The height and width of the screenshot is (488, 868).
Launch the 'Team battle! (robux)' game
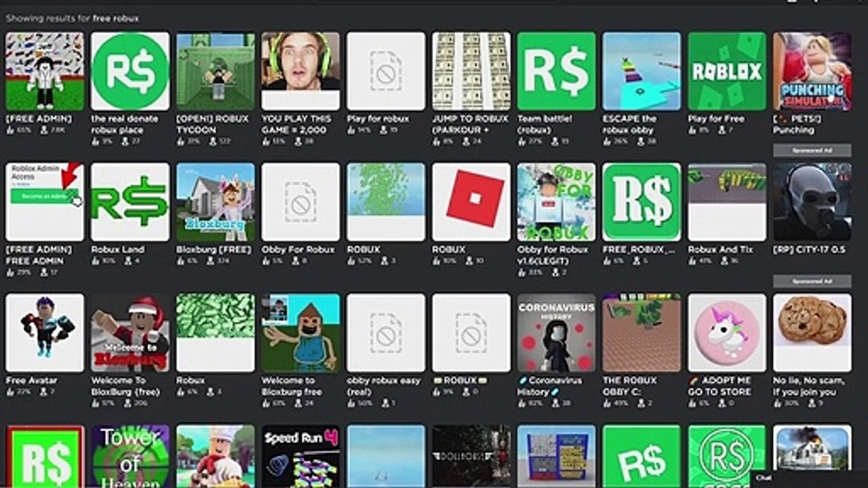tap(557, 71)
